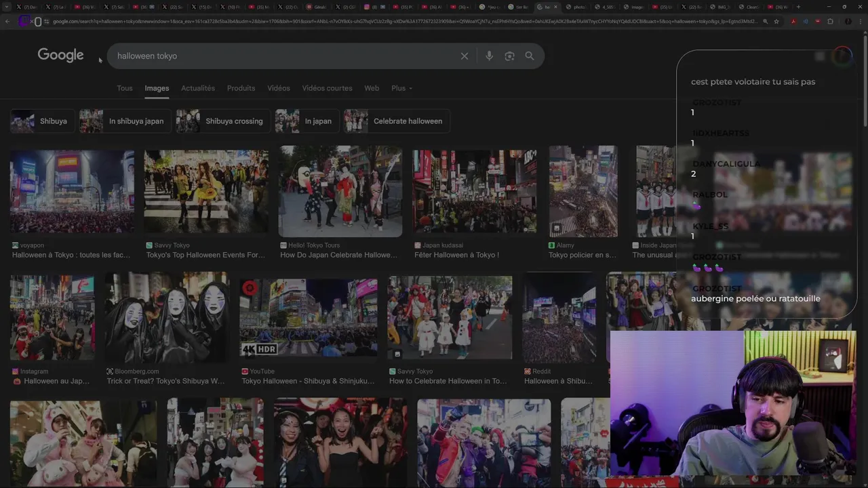
Task: Filter by the Shibuya chip
Action: 42,121
